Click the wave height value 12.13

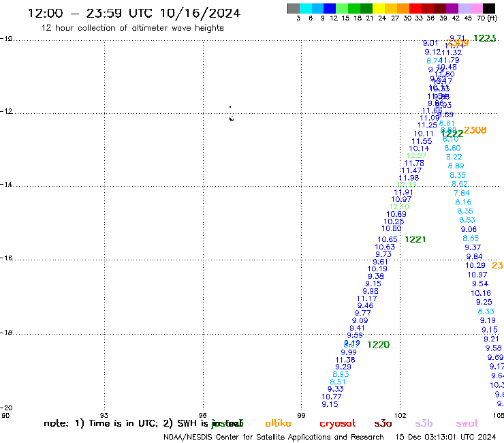pyautogui.click(x=407, y=185)
